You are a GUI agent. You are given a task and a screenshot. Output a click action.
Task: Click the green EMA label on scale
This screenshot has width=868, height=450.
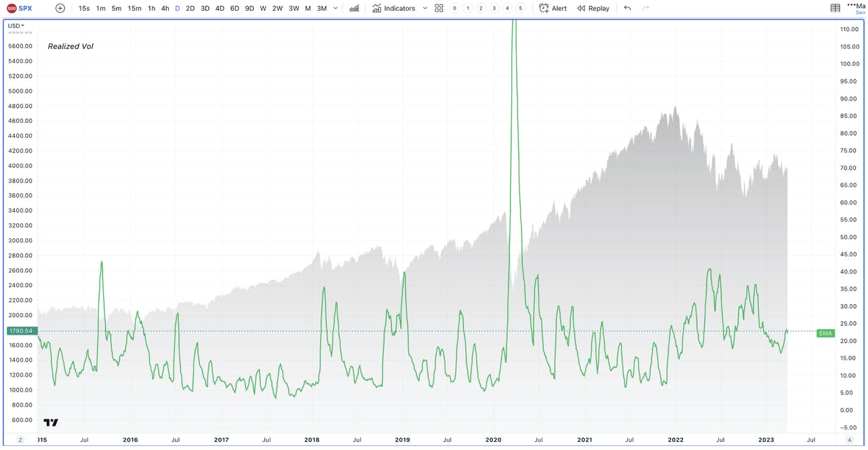(825, 333)
